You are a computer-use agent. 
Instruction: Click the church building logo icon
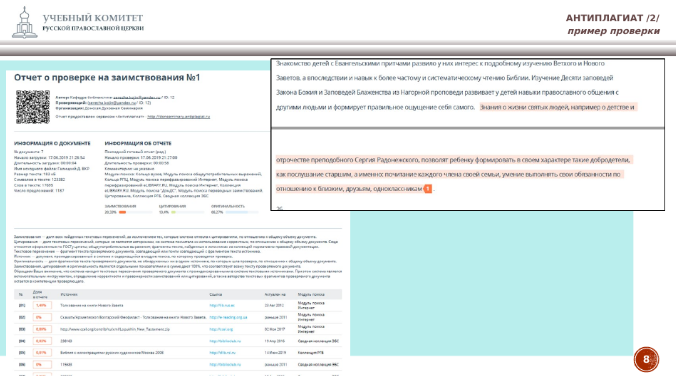pos(25,22)
